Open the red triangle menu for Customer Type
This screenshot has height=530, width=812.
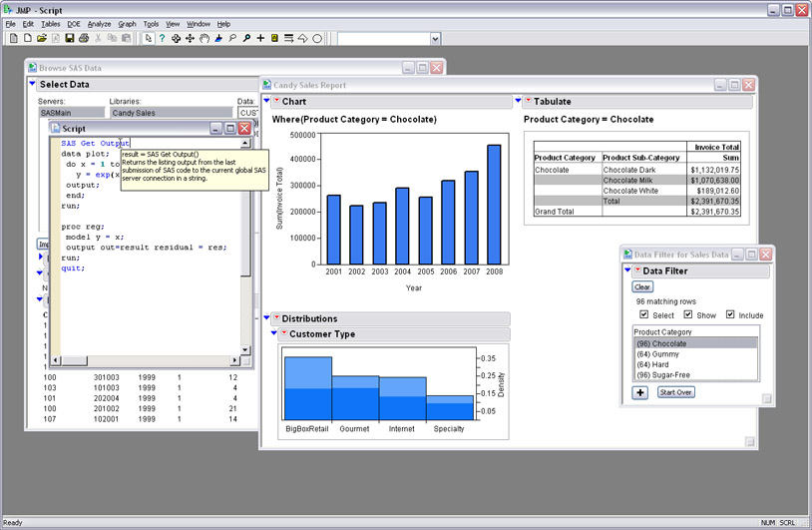283,333
